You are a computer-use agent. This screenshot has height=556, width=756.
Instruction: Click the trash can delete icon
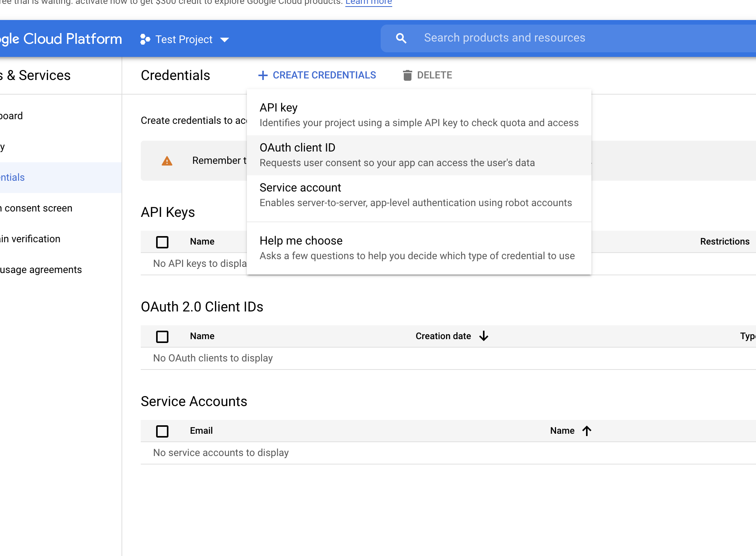pyautogui.click(x=407, y=75)
